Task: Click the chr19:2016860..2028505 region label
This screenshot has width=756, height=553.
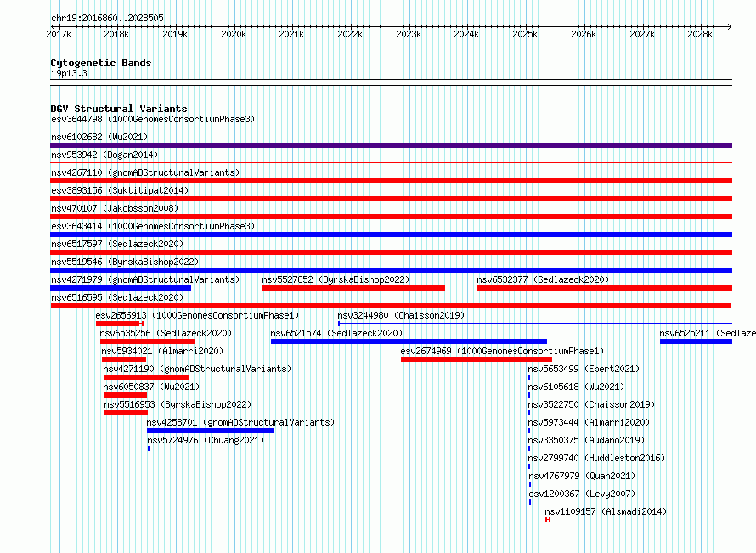Action: [107, 19]
